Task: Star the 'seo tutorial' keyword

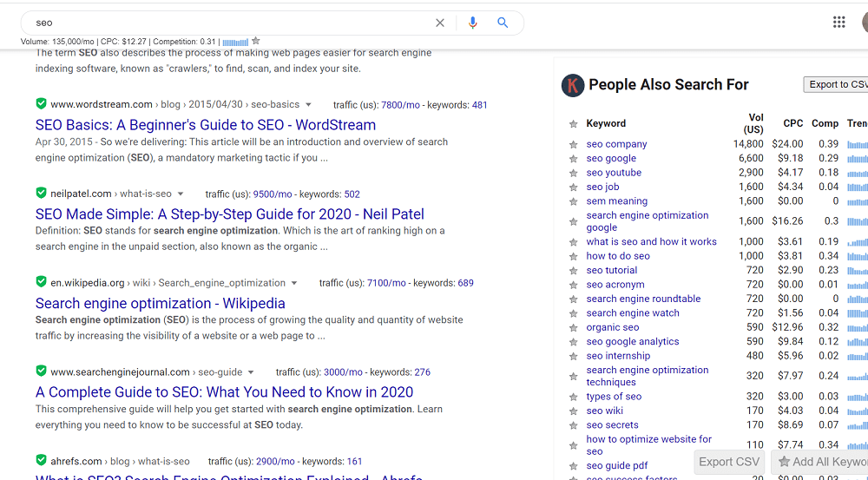Action: 574,272
